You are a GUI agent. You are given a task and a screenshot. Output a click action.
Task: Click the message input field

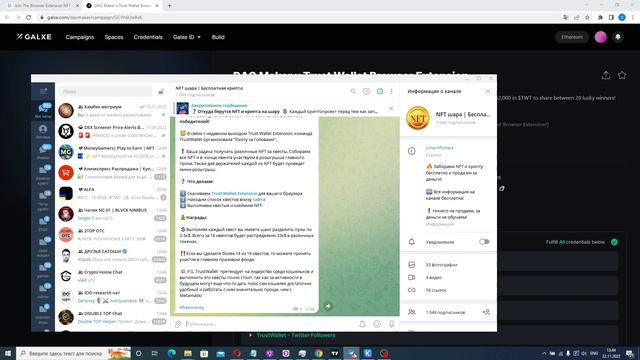269,324
